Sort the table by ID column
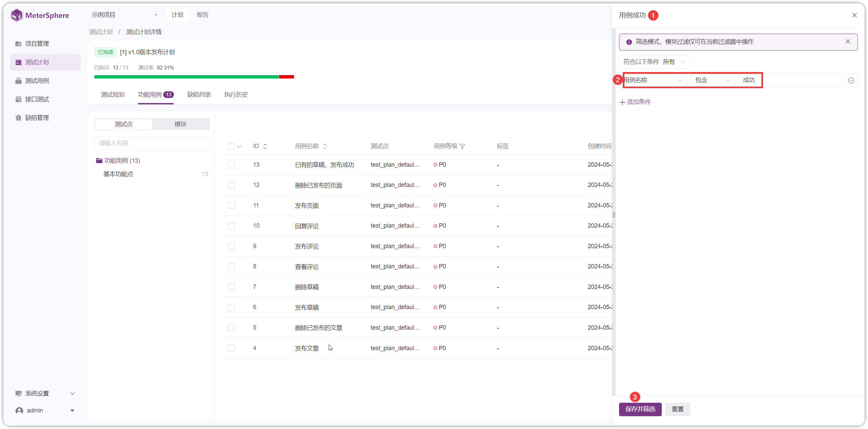Image resolution: width=868 pixels, height=429 pixels. (x=265, y=146)
